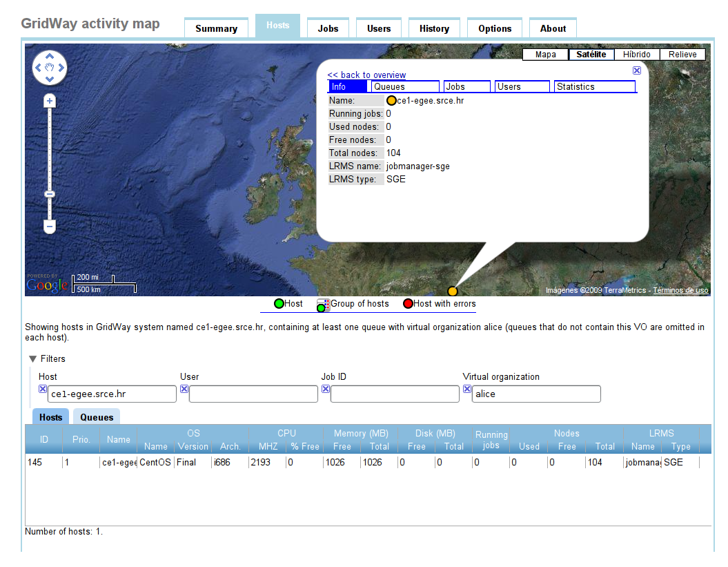Image resolution: width=728 pixels, height=567 pixels.
Task: Sort table by Prio. column
Action: [x=81, y=439]
